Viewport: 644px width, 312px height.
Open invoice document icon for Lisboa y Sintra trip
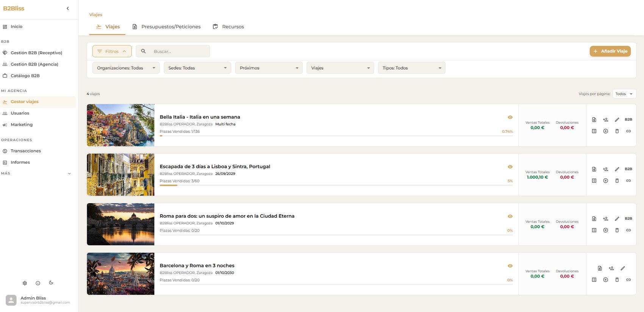pyautogui.click(x=594, y=169)
